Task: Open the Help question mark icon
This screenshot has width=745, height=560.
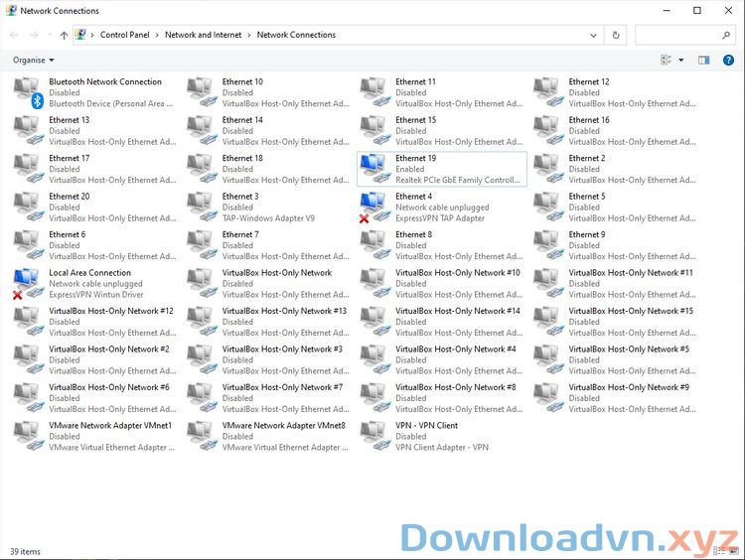Action: click(728, 60)
